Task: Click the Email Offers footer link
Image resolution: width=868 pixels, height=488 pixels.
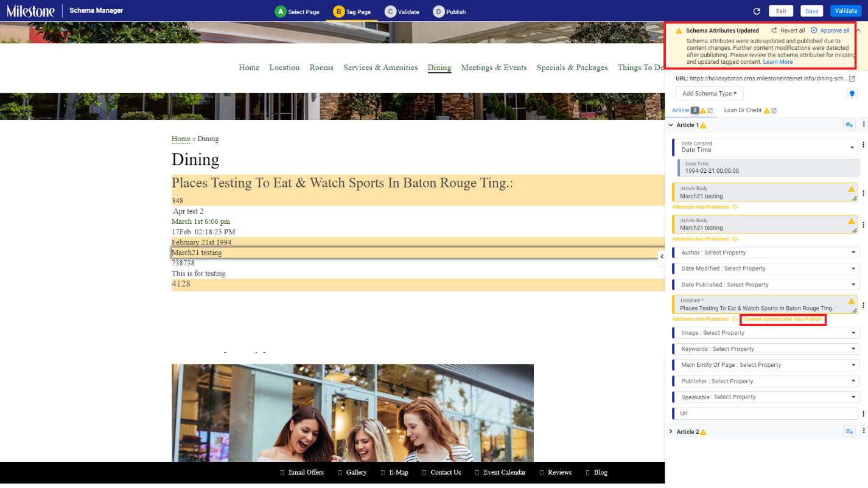Action: coord(302,472)
